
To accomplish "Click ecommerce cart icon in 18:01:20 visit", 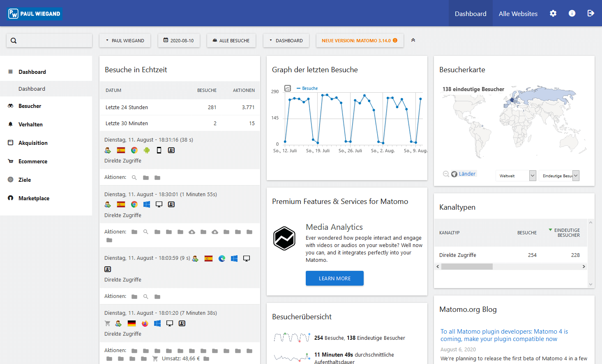I will pyautogui.click(x=108, y=323).
